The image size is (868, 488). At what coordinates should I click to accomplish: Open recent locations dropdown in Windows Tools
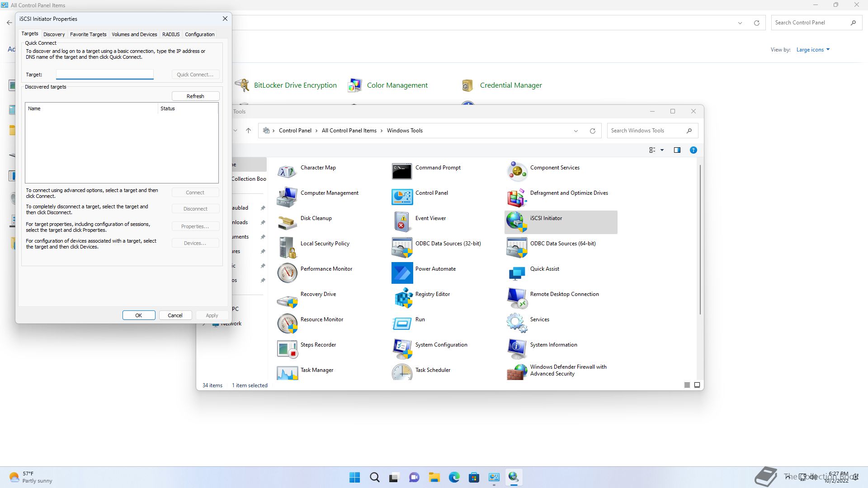coord(235,131)
